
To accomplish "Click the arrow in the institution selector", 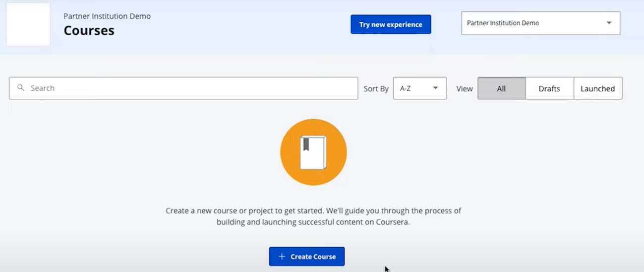I will pos(609,23).
